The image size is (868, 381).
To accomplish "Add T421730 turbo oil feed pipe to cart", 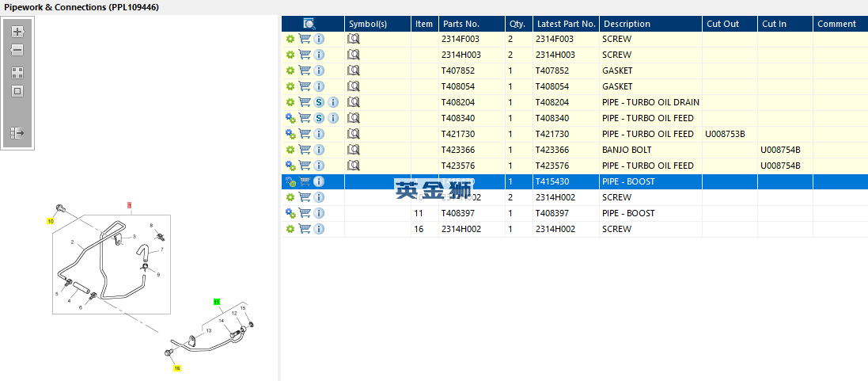I will (304, 134).
